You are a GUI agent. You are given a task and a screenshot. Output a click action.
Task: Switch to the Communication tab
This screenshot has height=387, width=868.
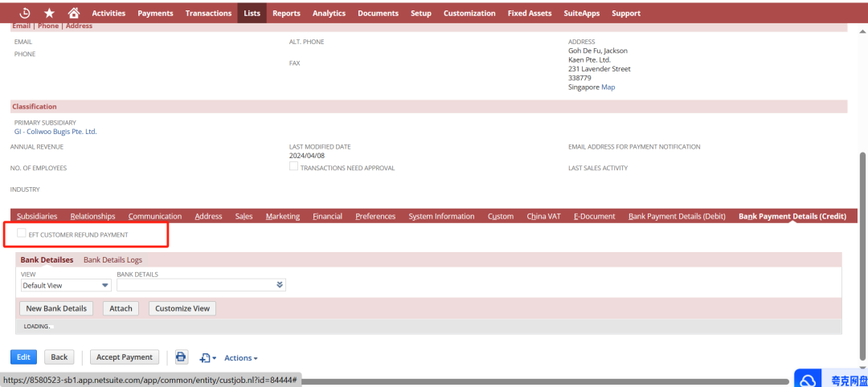pyautogui.click(x=155, y=216)
